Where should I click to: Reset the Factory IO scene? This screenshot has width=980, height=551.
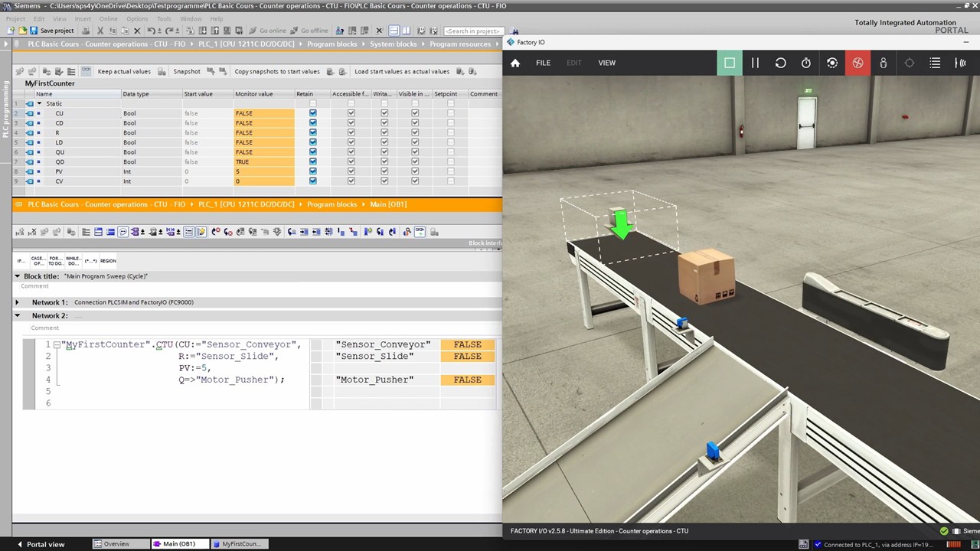pos(780,63)
